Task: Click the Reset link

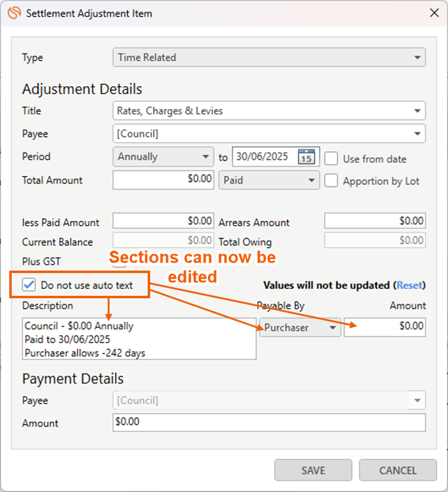Action: [x=409, y=285]
